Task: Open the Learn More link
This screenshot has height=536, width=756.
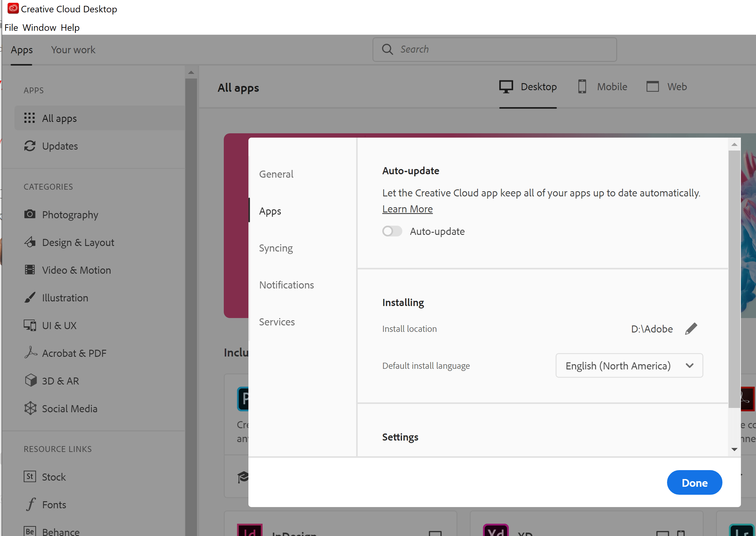Action: (x=407, y=209)
